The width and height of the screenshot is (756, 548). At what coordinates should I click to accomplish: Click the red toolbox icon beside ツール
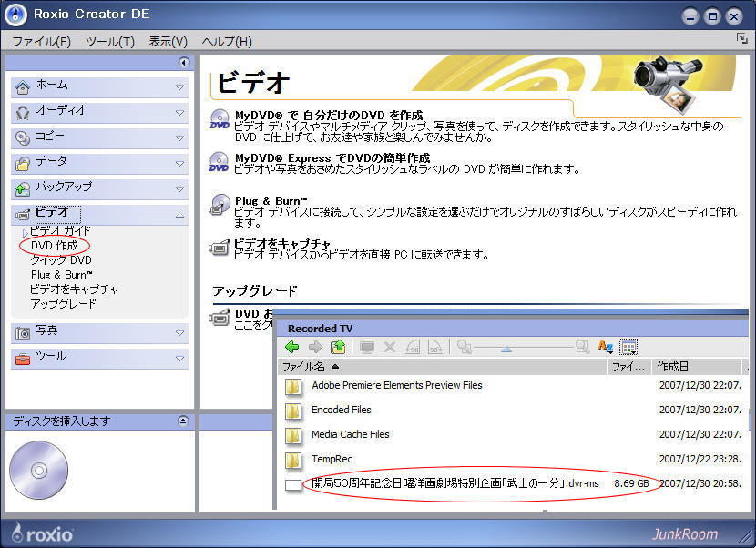pyautogui.click(x=23, y=359)
